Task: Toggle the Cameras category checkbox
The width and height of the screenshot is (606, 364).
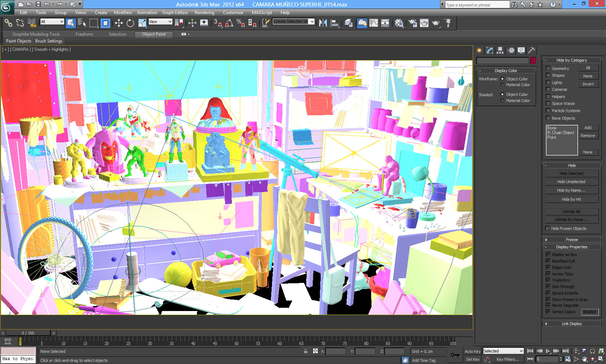Action: [x=548, y=89]
